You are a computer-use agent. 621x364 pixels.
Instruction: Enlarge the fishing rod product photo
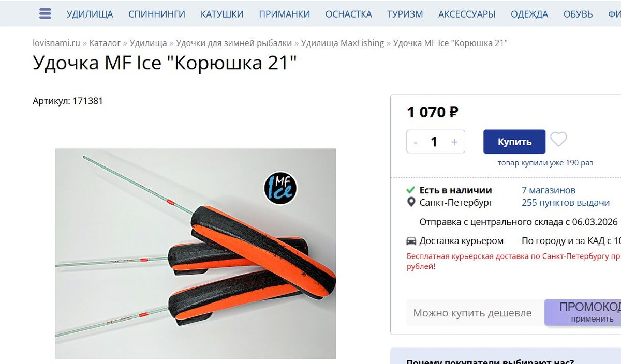[196, 253]
